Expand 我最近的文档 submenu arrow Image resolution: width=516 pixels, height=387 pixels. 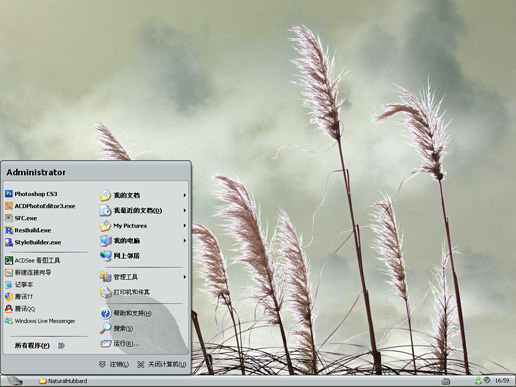click(184, 210)
